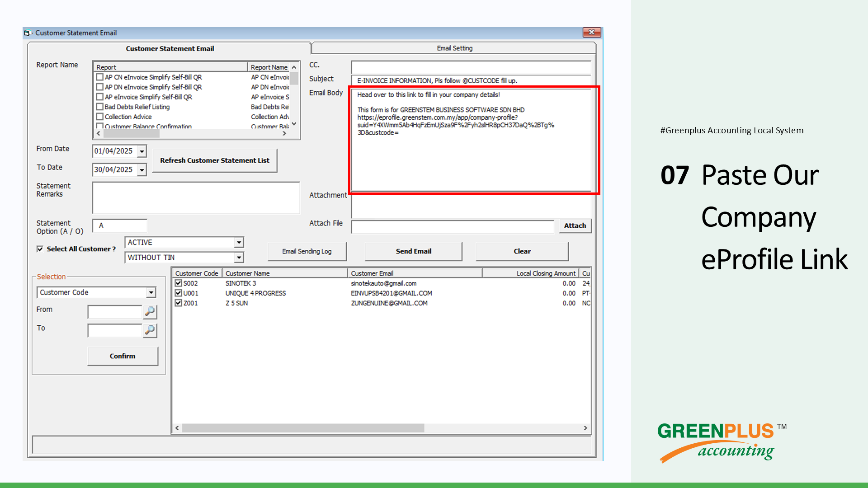Click the To customer code input
Image resolution: width=868 pixels, height=488 pixels.
[115, 331]
